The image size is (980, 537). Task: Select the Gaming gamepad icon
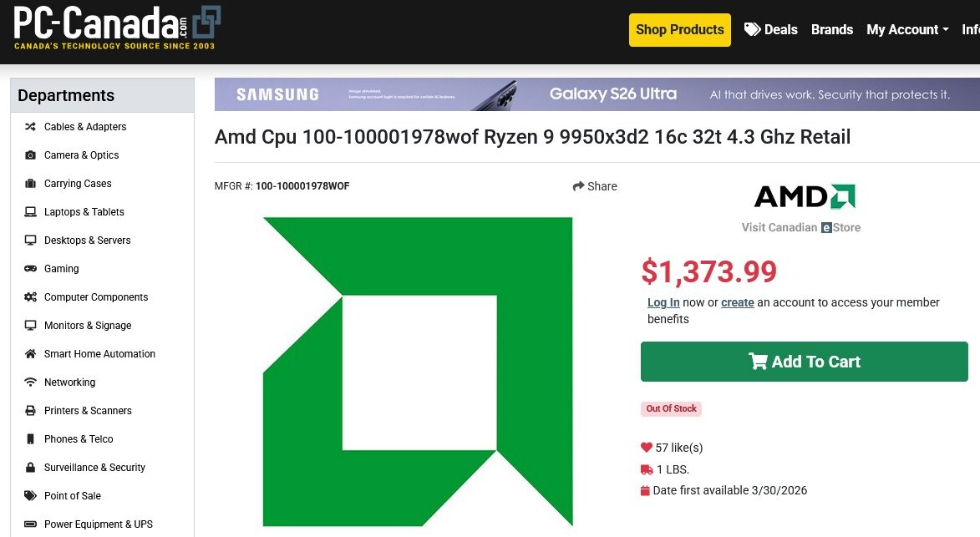[x=29, y=269]
